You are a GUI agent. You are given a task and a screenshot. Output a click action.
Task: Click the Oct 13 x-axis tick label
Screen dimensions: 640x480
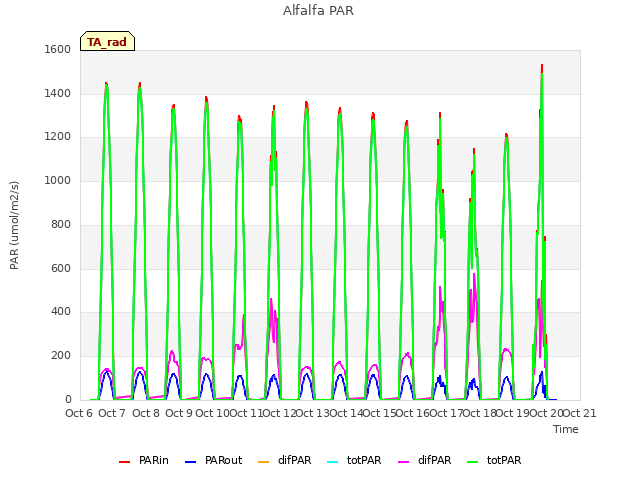pos(312,413)
